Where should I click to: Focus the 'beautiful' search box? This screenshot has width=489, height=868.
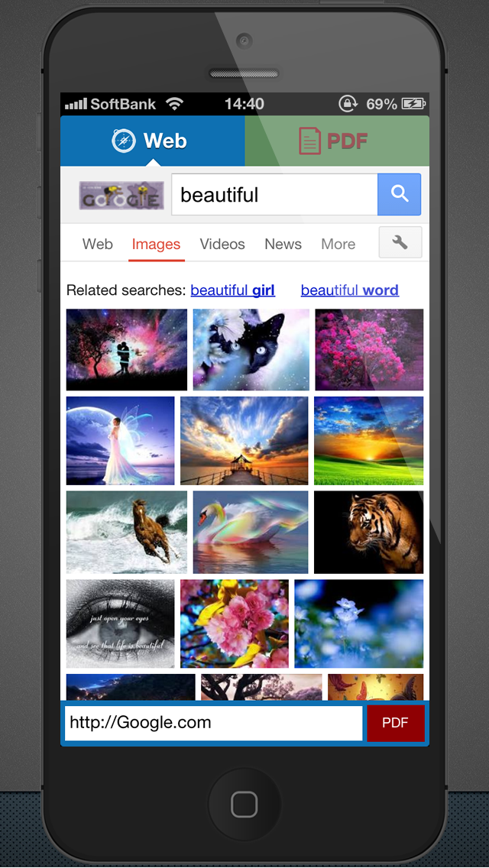coord(275,194)
